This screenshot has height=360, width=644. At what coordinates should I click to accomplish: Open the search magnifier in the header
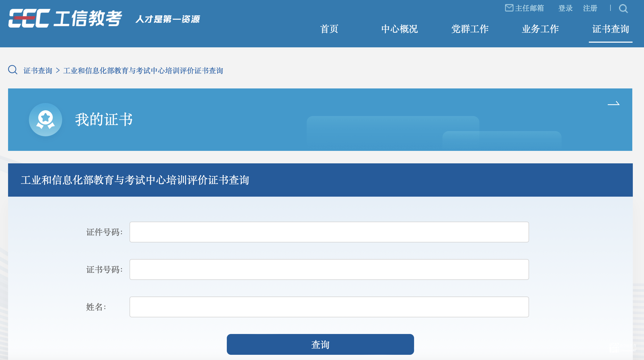pyautogui.click(x=623, y=9)
